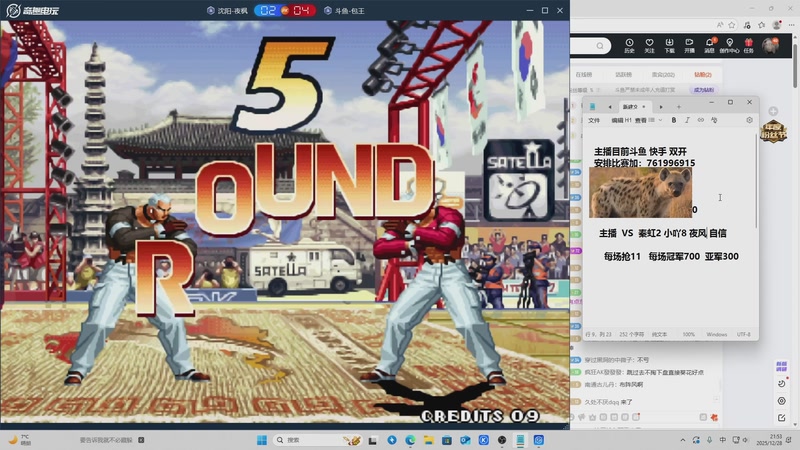Show hidden tray icons chevron
The image size is (800, 450).
pos(683,440)
